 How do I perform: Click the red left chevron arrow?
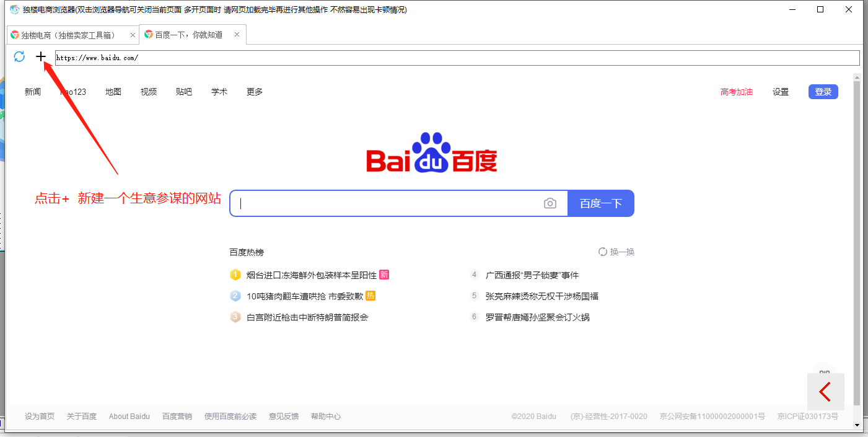tap(825, 392)
